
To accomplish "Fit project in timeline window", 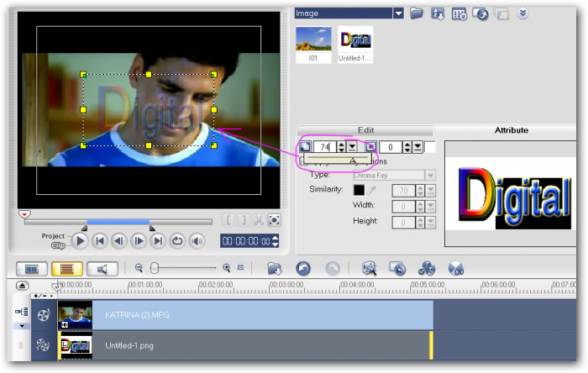I will point(240,267).
